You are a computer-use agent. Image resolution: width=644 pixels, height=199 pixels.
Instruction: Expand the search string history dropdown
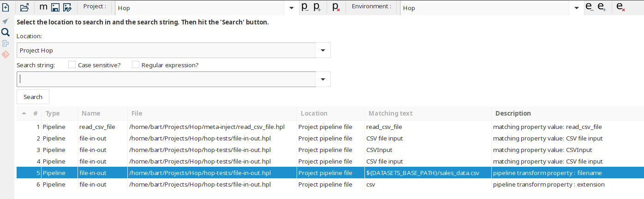322,79
